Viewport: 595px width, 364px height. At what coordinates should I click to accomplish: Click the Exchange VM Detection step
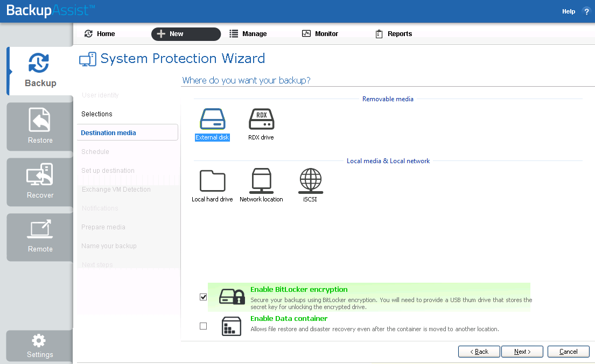click(116, 190)
